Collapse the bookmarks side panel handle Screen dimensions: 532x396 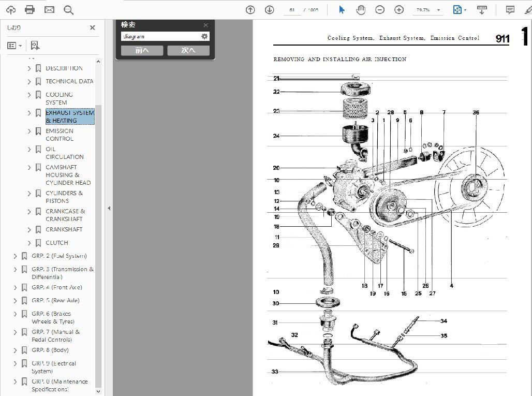coord(109,208)
